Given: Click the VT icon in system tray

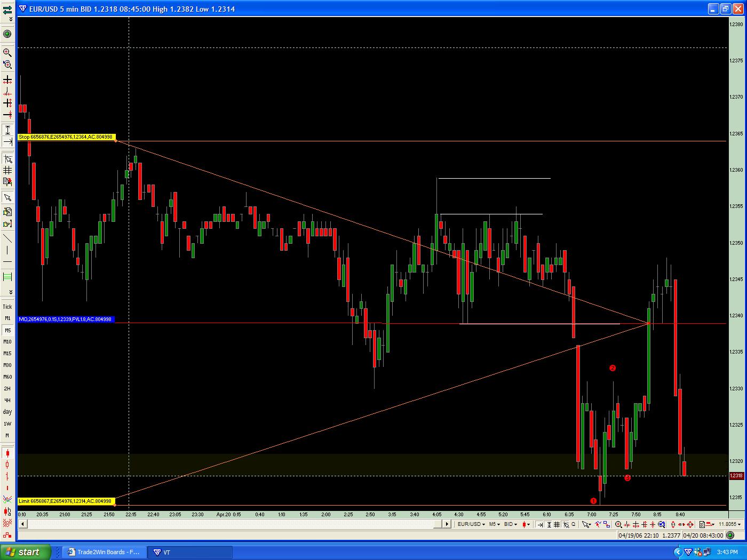Looking at the screenshot, I should [x=688, y=552].
